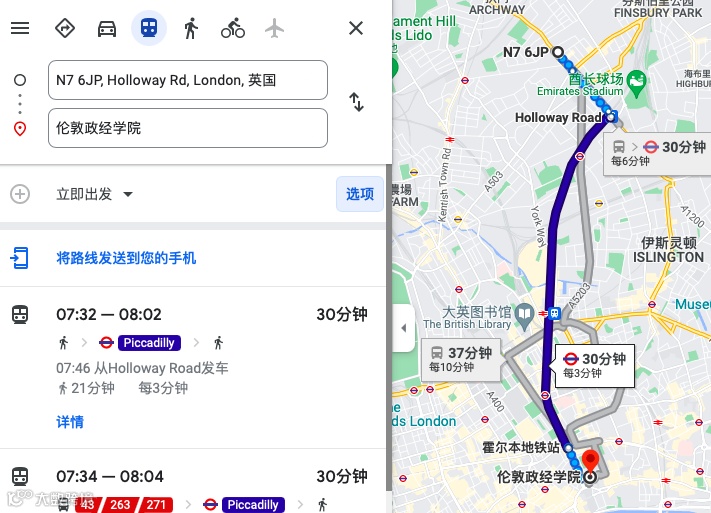
Task: Open the 选项 route options button
Action: pyautogui.click(x=360, y=194)
